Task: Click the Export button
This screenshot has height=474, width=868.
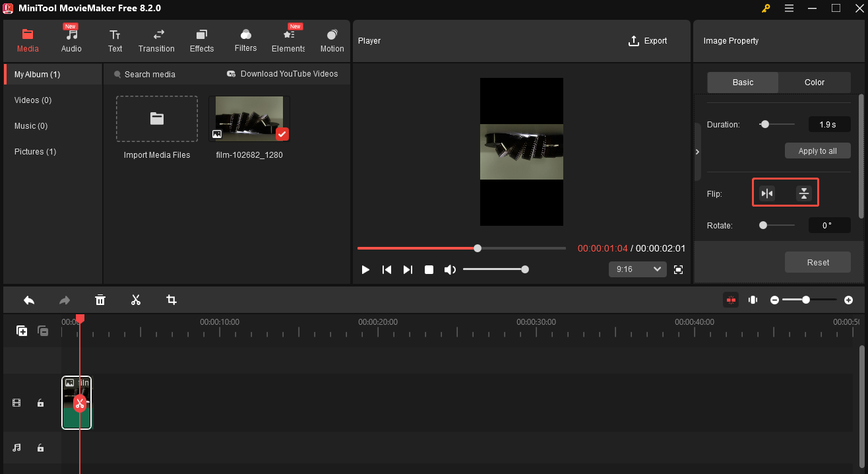Action: pyautogui.click(x=648, y=41)
